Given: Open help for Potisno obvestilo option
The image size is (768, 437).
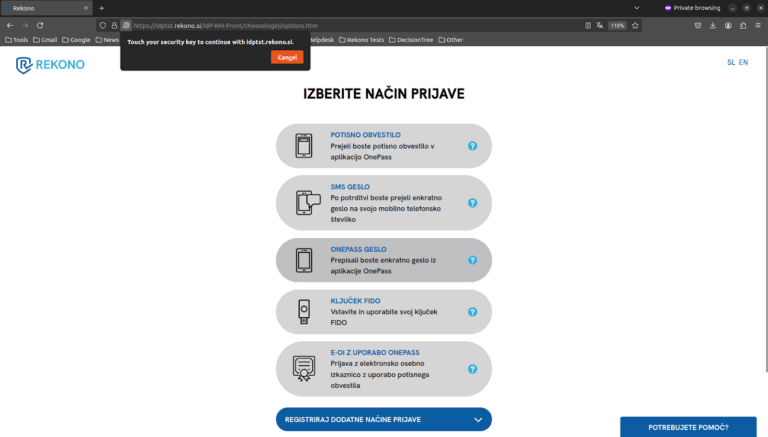Looking at the screenshot, I should pos(472,146).
